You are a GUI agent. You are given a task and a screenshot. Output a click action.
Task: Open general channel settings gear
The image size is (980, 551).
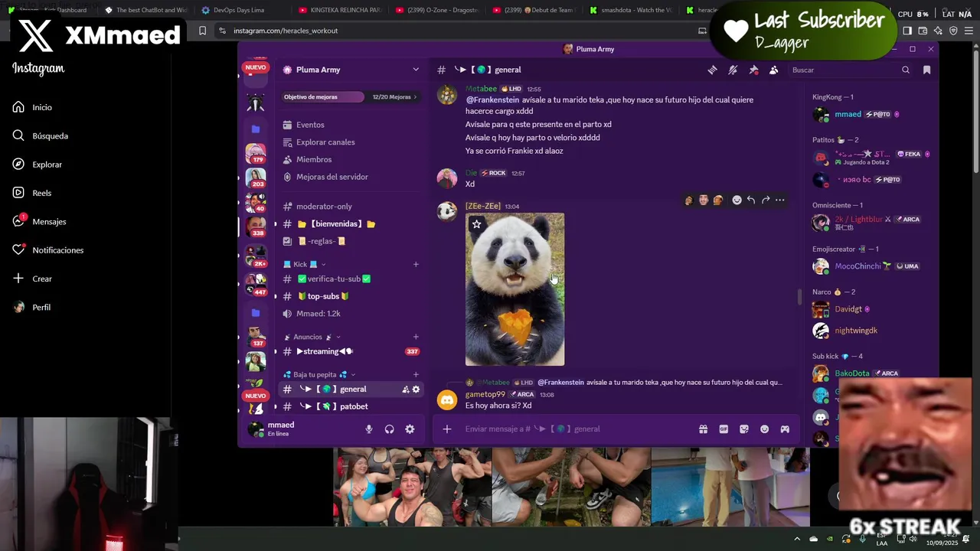pyautogui.click(x=416, y=390)
